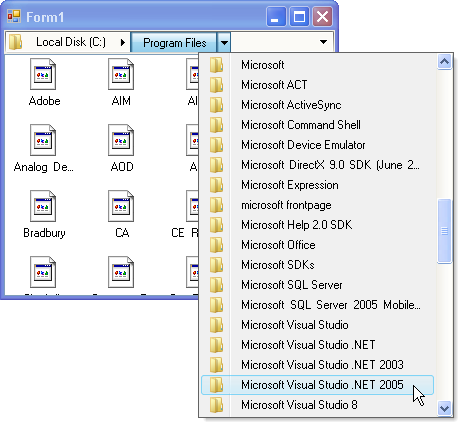Click folder icon beside Microsoft ACT
The height and width of the screenshot is (422, 458).
tap(217, 85)
